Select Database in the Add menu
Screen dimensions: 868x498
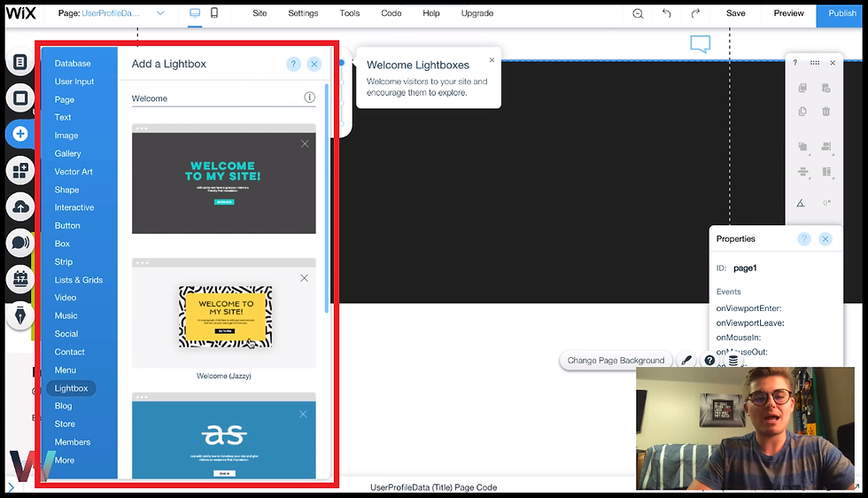[73, 64]
